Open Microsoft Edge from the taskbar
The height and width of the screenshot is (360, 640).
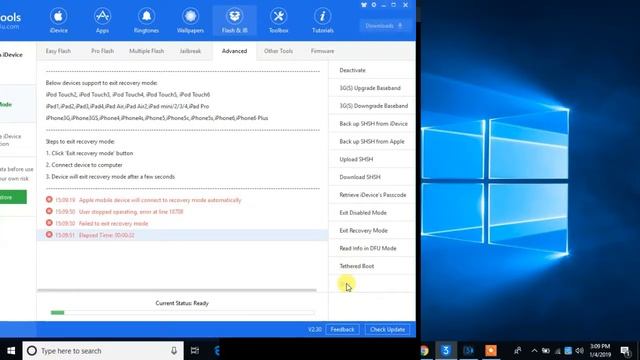pyautogui.click(x=217, y=351)
